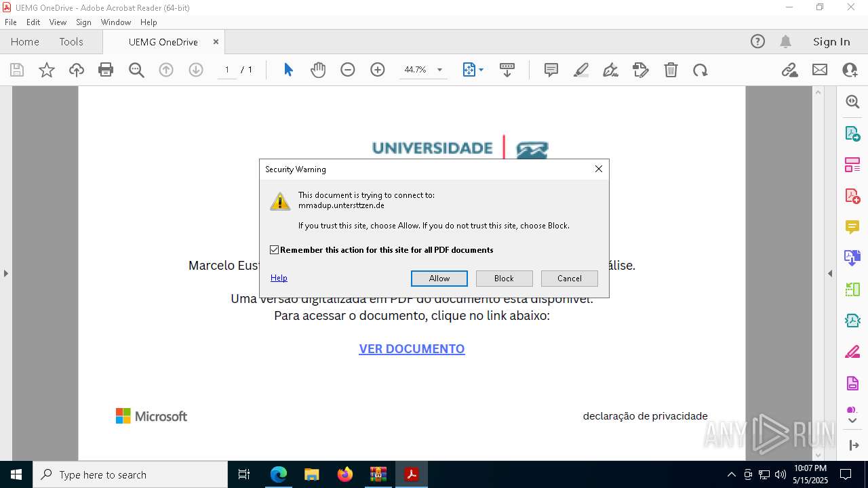The height and width of the screenshot is (488, 868).
Task: Click the taskbar search box
Action: point(130,474)
